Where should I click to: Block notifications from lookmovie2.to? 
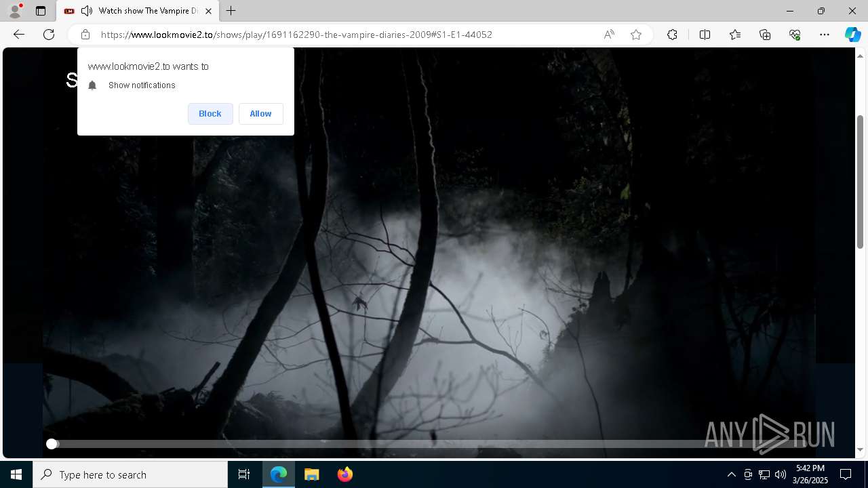pyautogui.click(x=210, y=114)
